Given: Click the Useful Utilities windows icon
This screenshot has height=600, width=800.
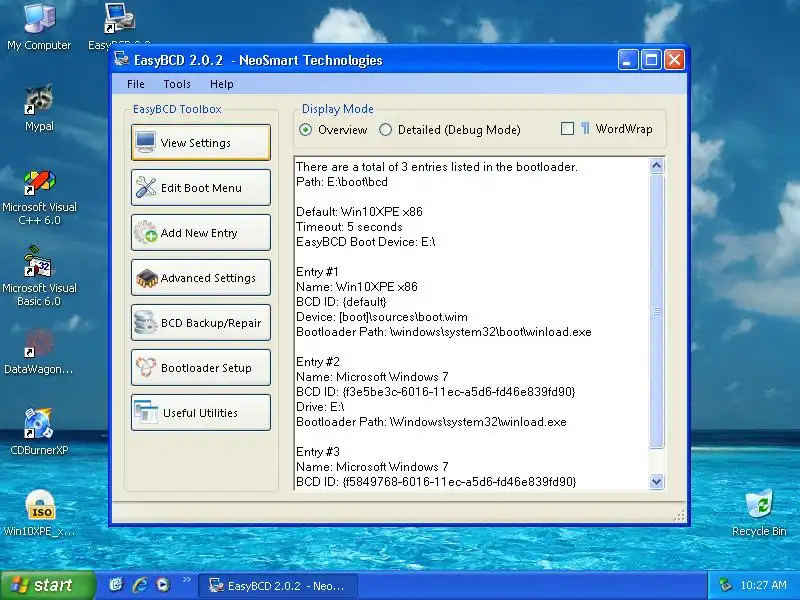Looking at the screenshot, I should (146, 412).
